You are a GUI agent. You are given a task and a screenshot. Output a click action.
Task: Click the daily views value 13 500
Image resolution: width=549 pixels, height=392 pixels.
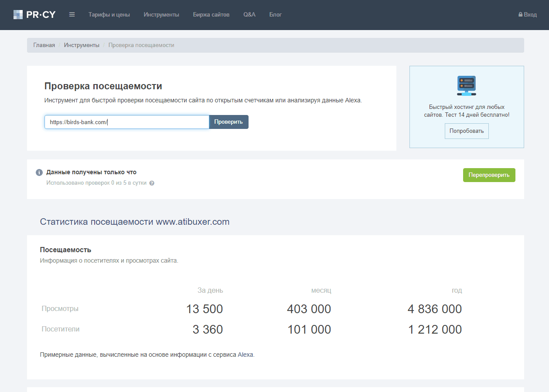(205, 309)
